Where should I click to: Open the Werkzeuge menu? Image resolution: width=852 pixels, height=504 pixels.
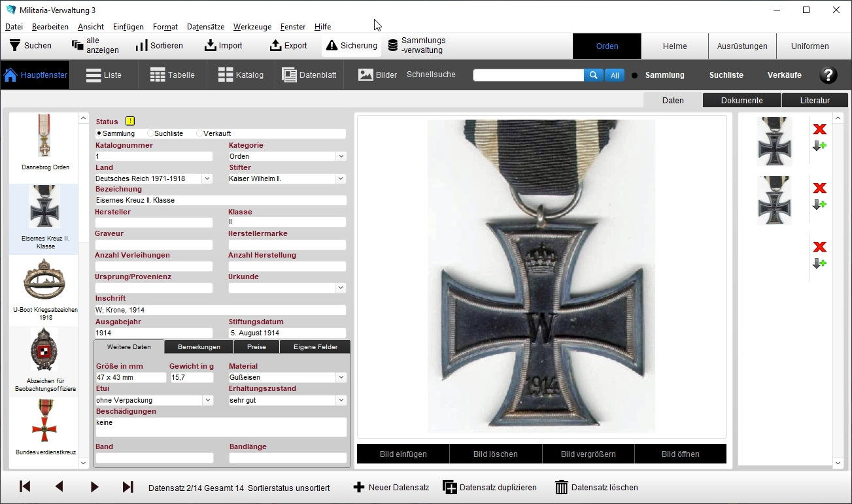[x=252, y=27]
